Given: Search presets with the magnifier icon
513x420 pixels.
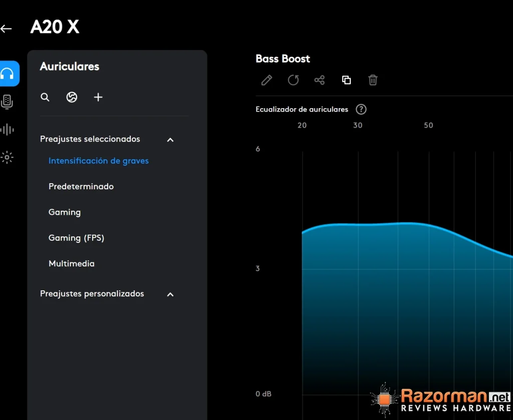Looking at the screenshot, I should tap(45, 97).
